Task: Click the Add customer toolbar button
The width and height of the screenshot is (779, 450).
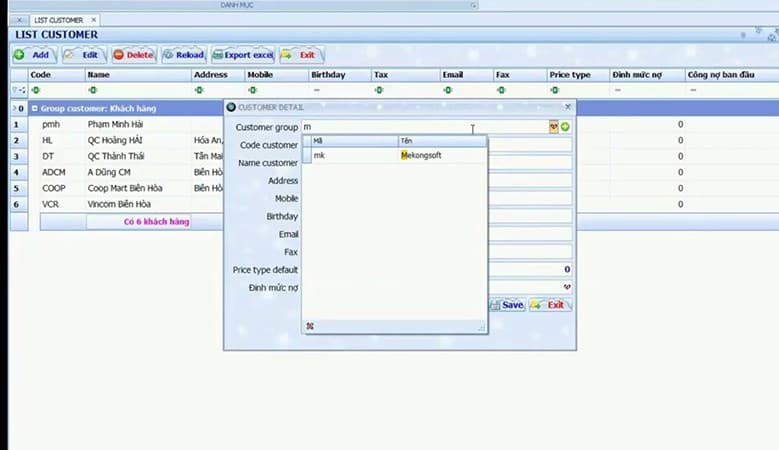Action: pyautogui.click(x=31, y=55)
